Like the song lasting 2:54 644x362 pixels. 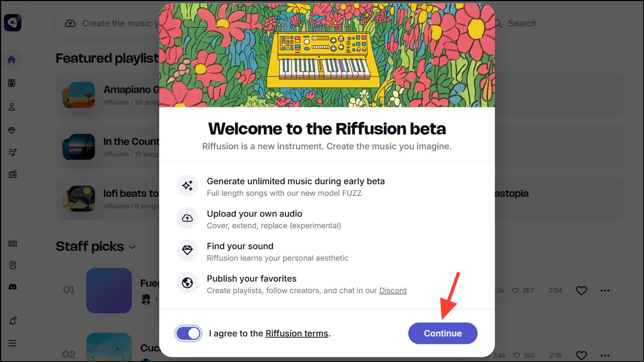[581, 290]
